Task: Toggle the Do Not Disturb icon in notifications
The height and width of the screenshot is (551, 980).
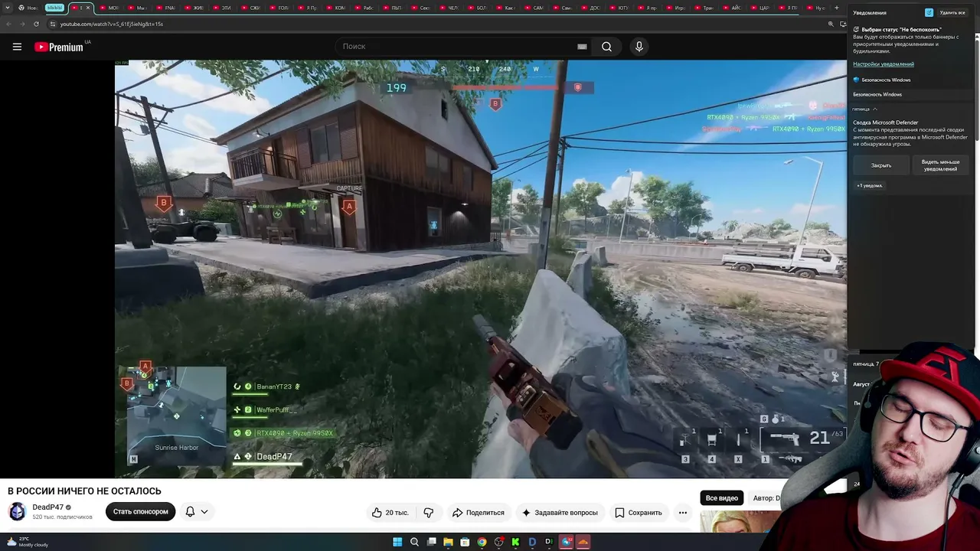Action: coord(929,13)
